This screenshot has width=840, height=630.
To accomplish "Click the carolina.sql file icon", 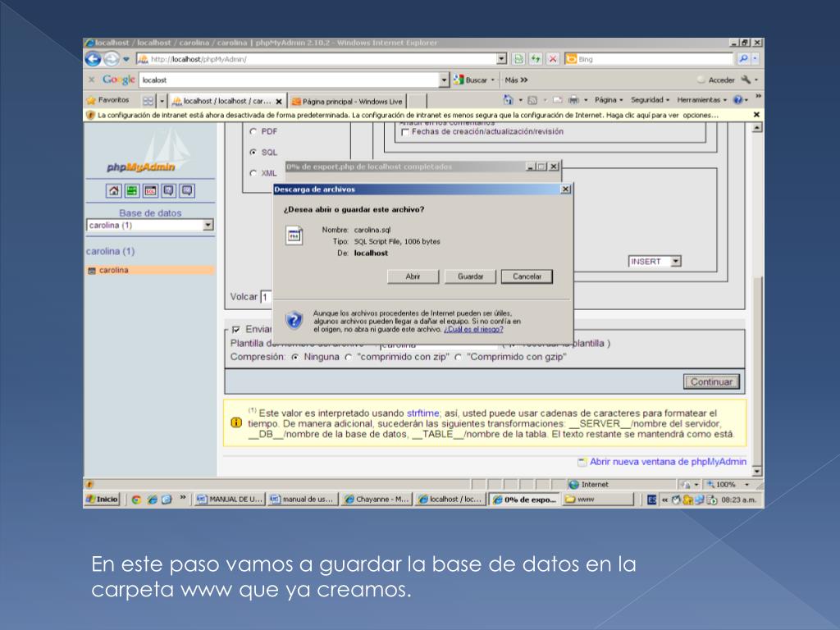I will [x=294, y=235].
